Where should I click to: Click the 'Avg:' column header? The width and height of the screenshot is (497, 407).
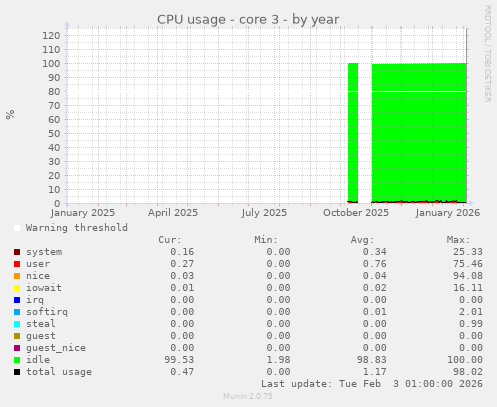[x=362, y=240]
